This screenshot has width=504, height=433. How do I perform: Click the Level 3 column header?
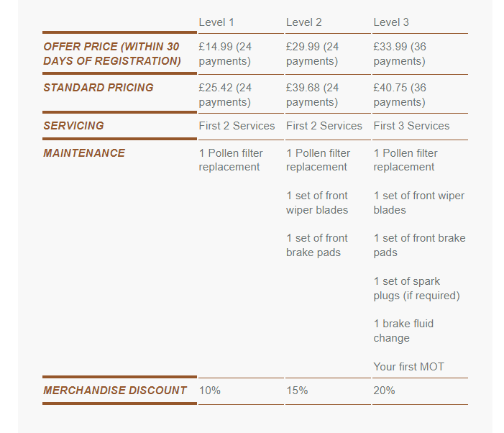pyautogui.click(x=391, y=22)
